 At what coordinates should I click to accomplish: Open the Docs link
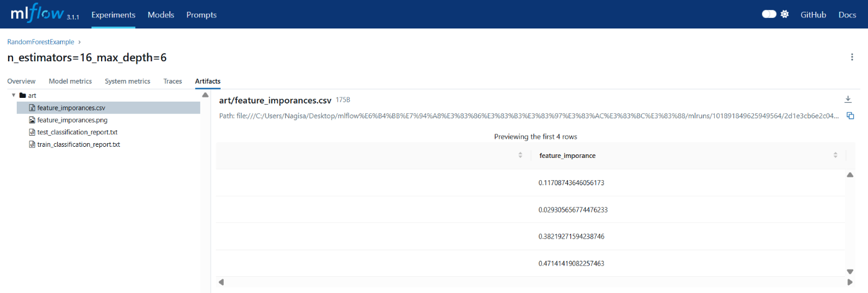847,15
